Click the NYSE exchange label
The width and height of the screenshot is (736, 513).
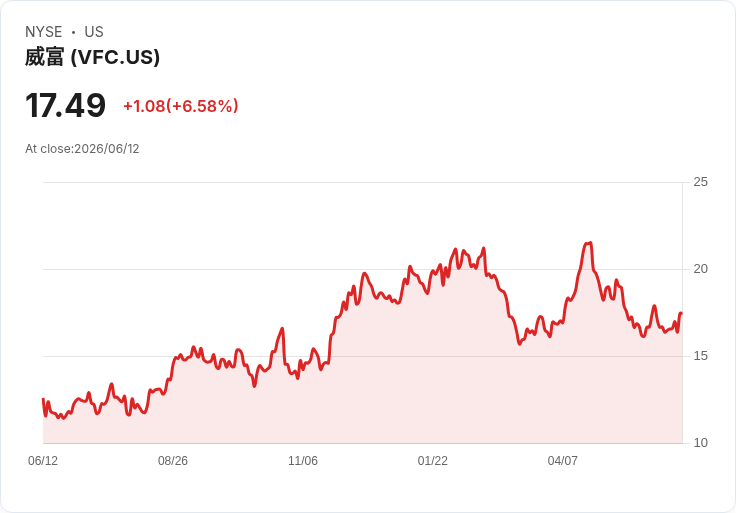[44, 32]
